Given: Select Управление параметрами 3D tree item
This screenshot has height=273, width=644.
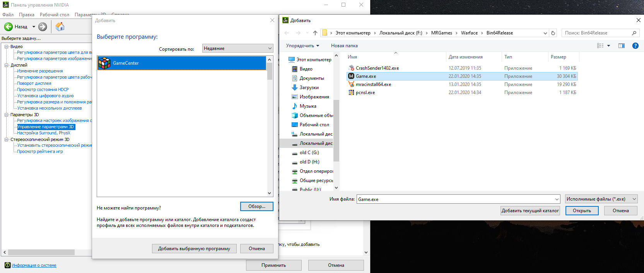Looking at the screenshot, I should click(46, 127).
